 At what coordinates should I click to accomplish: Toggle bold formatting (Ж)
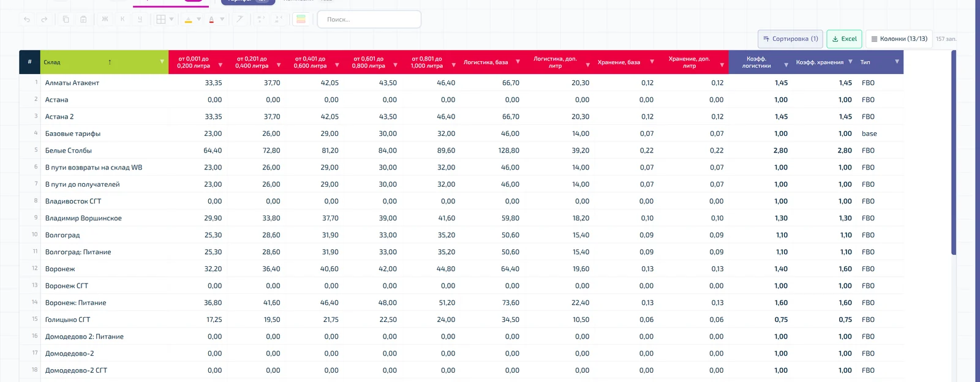pyautogui.click(x=105, y=20)
